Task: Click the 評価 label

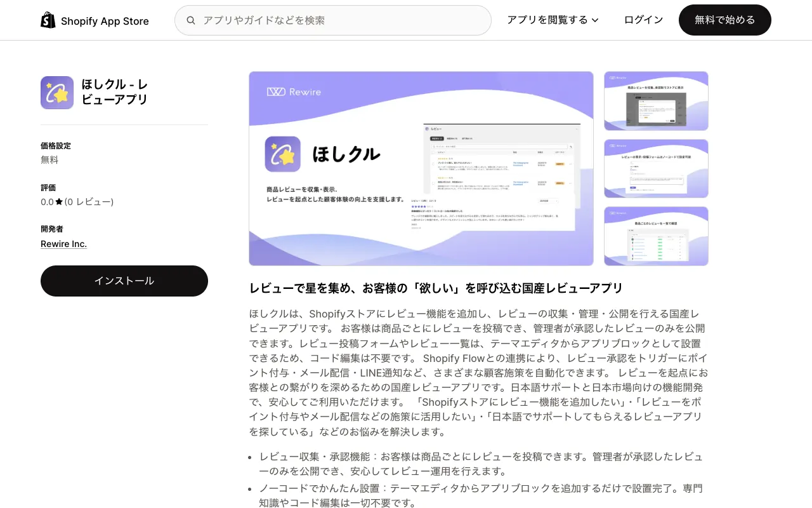Action: pos(48,188)
